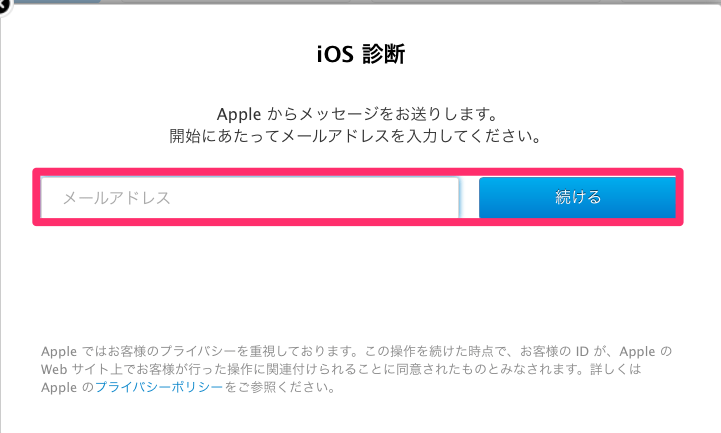Viewport: 721px width, 433px height.
Task: Click the Apple の text before the privacy link
Action: coord(67,387)
